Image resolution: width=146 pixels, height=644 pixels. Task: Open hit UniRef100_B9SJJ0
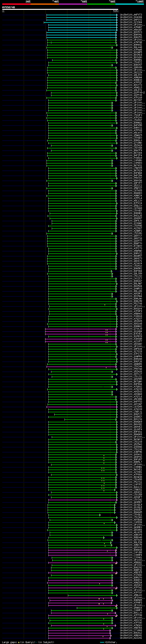(131, 613)
